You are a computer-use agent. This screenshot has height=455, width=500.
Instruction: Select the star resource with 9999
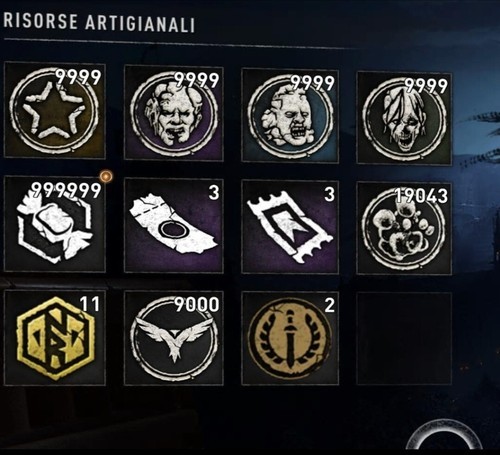click(55, 110)
